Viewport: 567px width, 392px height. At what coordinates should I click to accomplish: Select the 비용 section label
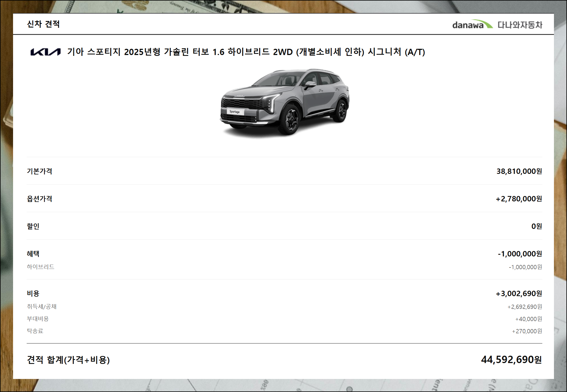[x=33, y=293]
